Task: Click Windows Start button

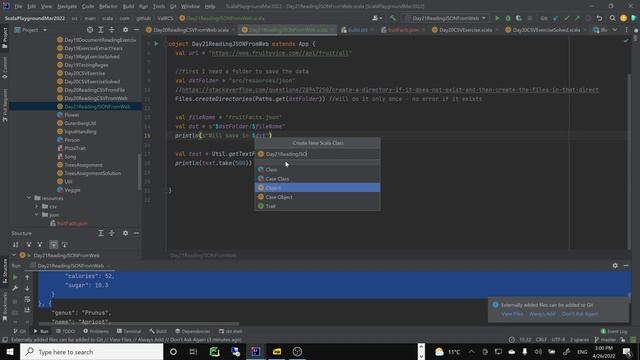Action: (x=10, y=351)
